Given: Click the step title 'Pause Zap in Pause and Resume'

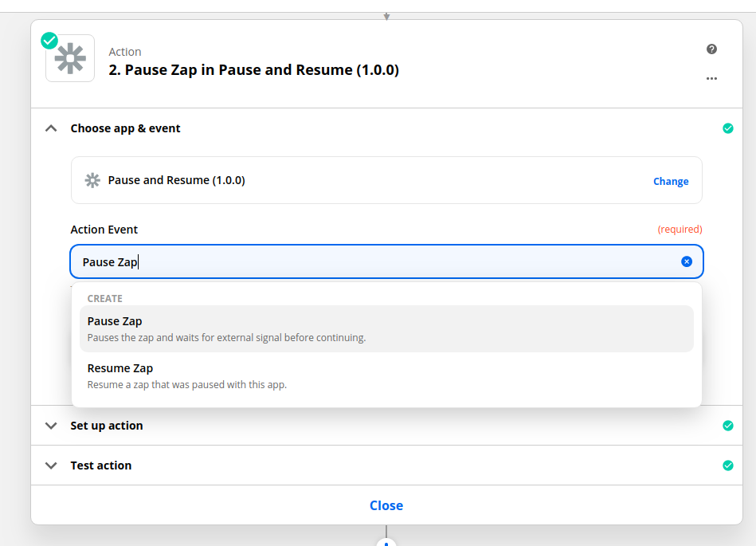Looking at the screenshot, I should (253, 70).
